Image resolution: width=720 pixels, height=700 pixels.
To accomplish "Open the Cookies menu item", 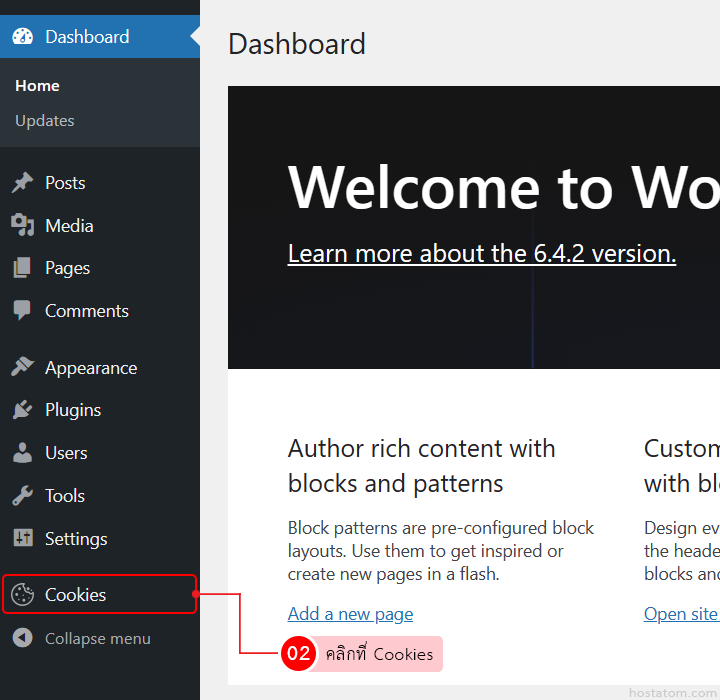I will [76, 595].
